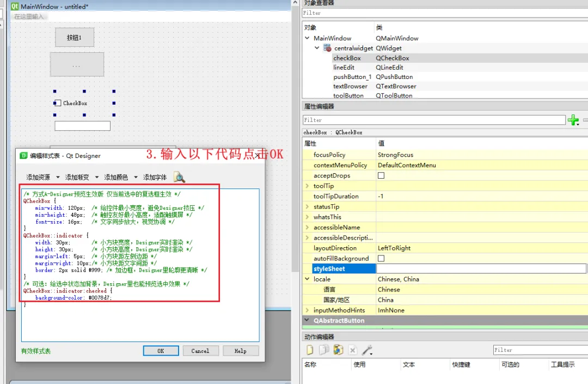Click inside the stylesheet code text area
Viewport: 588px width, 384px height.
140,265
